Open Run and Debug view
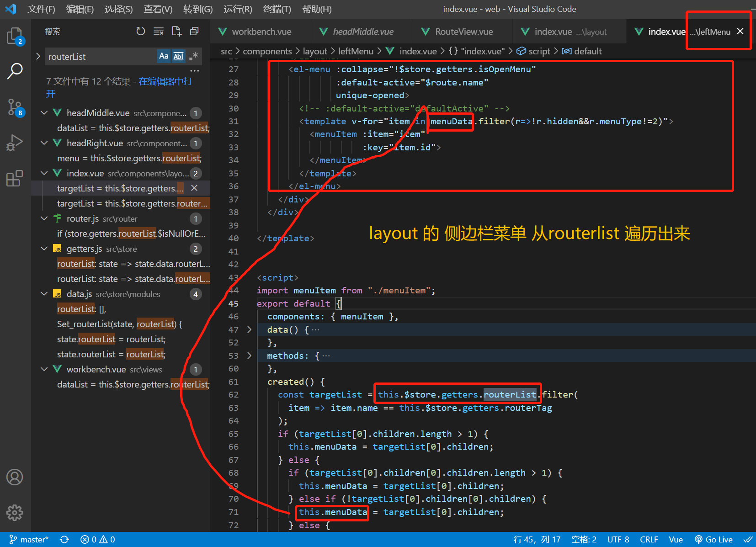The height and width of the screenshot is (547, 756). point(15,143)
